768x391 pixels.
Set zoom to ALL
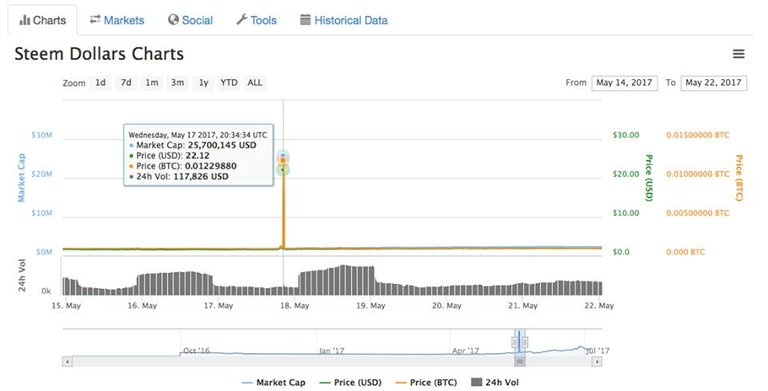[255, 83]
